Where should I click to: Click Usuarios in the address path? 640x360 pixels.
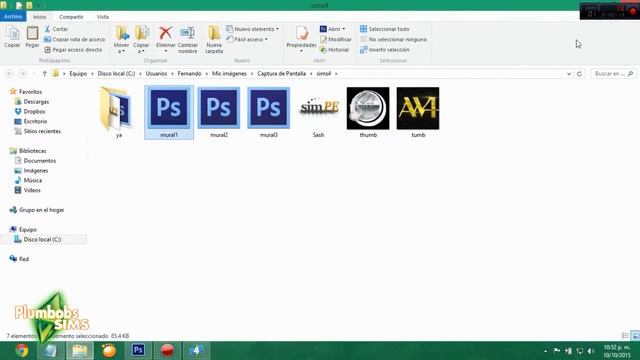pyautogui.click(x=156, y=73)
